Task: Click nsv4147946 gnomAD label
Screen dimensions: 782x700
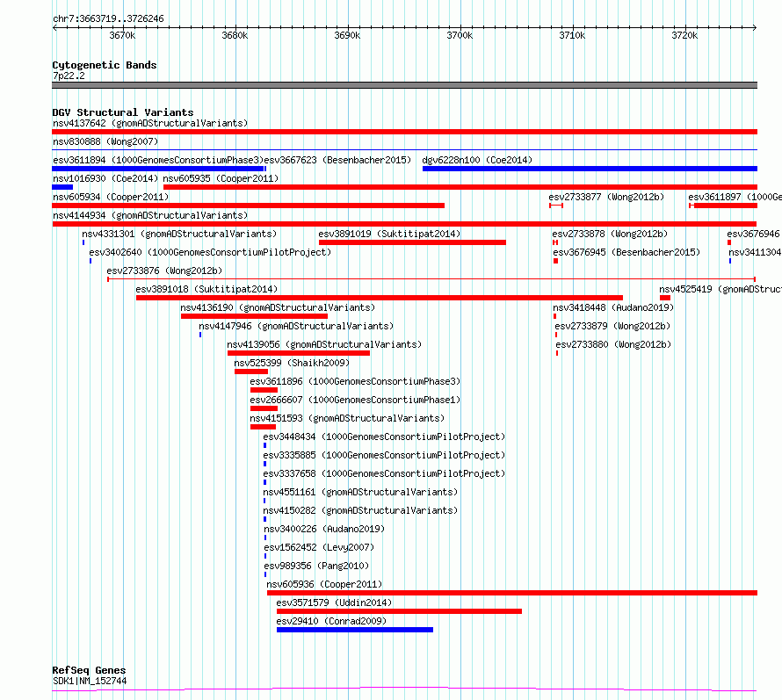Action: [x=296, y=326]
